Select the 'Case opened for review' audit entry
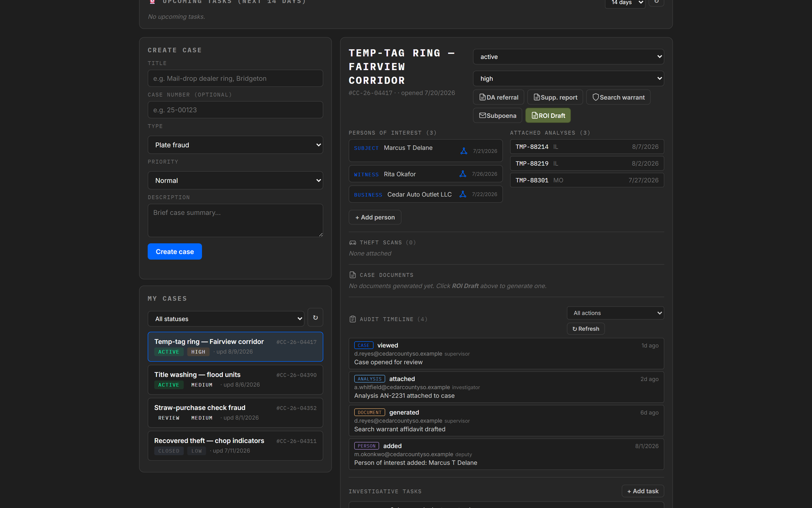812x508 pixels. point(506,354)
